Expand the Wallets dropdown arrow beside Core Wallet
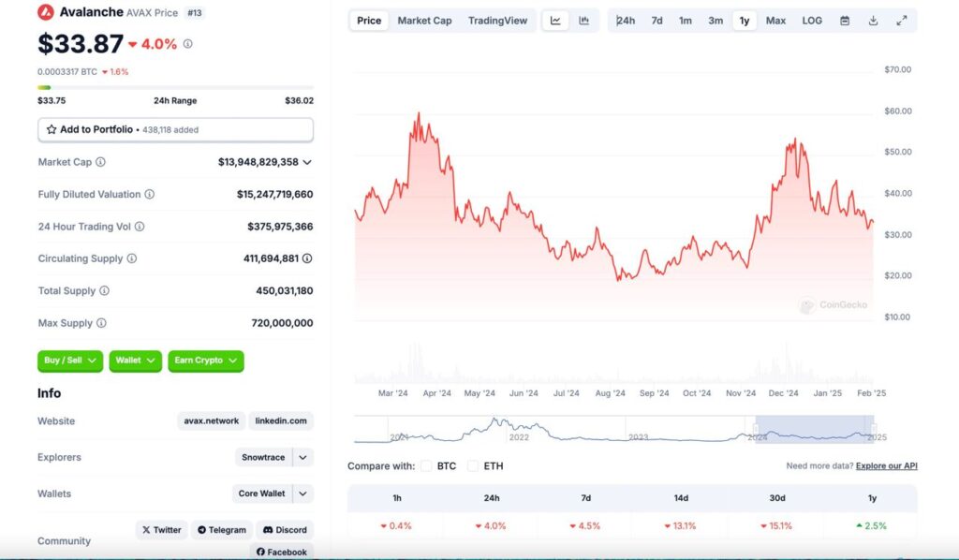Image resolution: width=959 pixels, height=560 pixels. 302,494
